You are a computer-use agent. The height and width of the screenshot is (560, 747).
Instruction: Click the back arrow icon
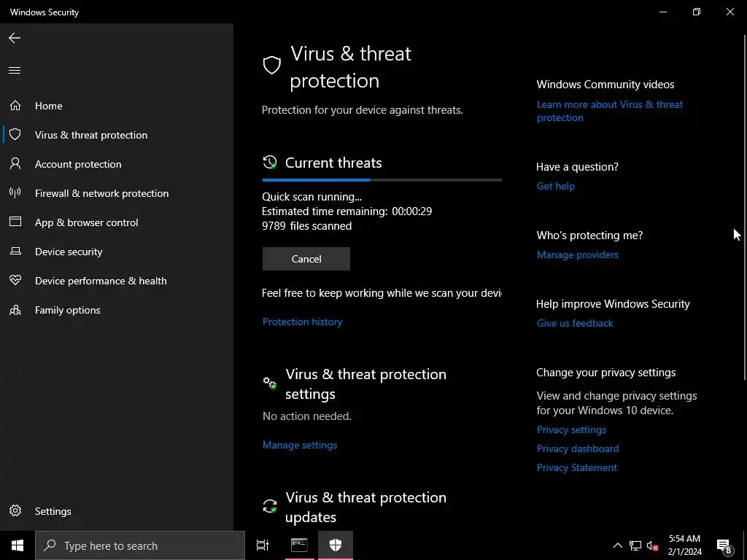(x=15, y=38)
